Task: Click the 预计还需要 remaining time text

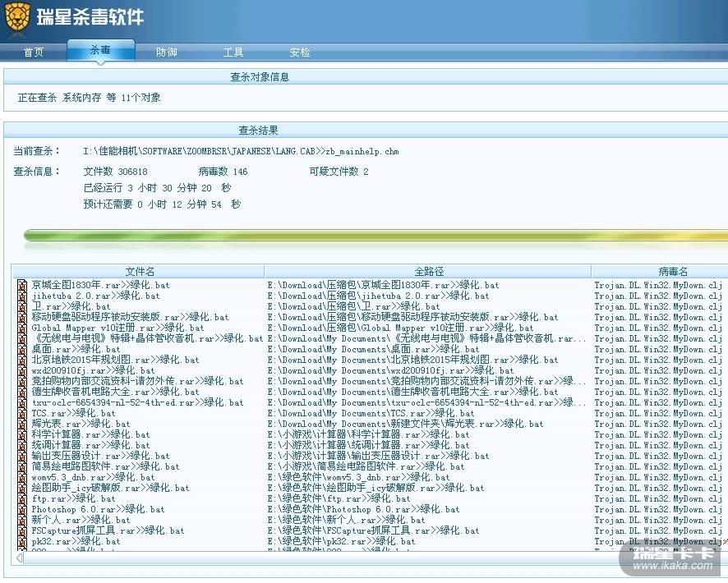Action: pos(162,204)
